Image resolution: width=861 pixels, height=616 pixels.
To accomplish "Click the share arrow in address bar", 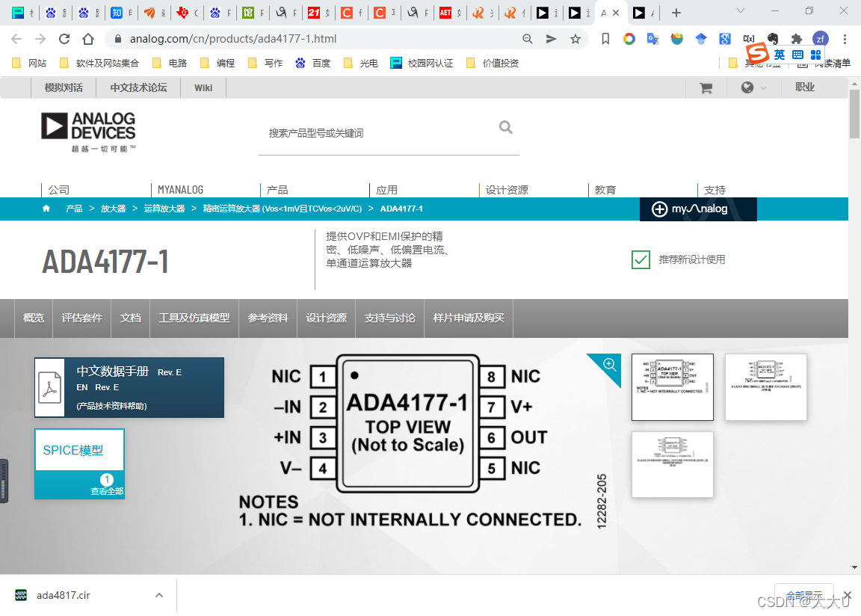I will [552, 39].
